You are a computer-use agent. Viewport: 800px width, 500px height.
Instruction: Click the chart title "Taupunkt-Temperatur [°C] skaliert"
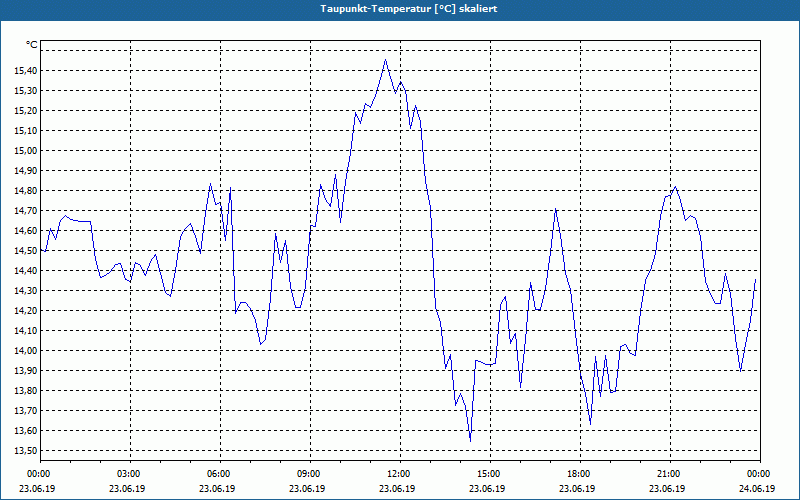tap(409, 9)
